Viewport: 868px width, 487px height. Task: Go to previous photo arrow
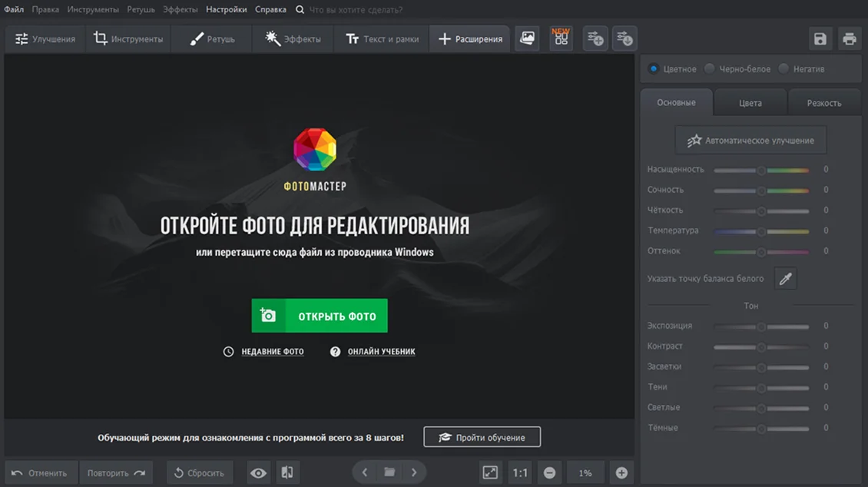[365, 472]
